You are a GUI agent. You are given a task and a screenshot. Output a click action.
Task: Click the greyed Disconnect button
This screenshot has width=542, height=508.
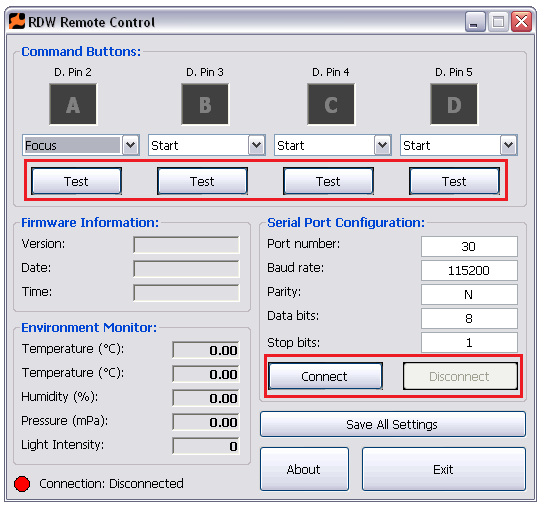click(460, 376)
